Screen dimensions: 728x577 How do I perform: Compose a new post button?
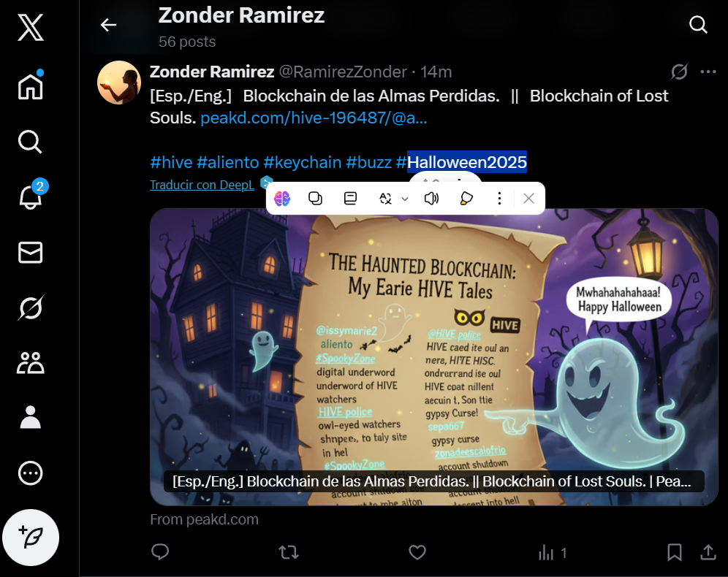31,538
